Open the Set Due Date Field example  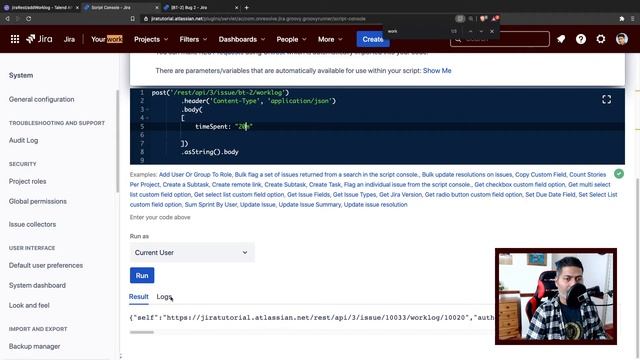pyautogui.click(x=550, y=195)
